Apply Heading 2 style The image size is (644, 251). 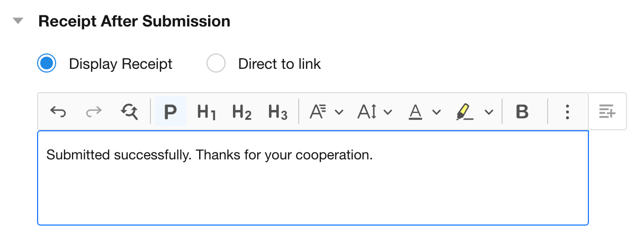241,112
